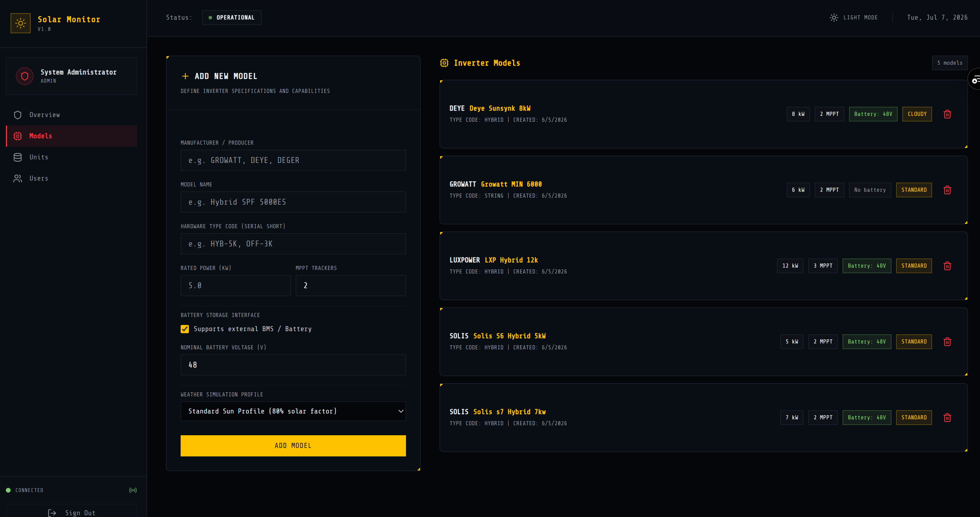Click the Model Name input field
Screen dimensions: 980x517
pos(293,202)
